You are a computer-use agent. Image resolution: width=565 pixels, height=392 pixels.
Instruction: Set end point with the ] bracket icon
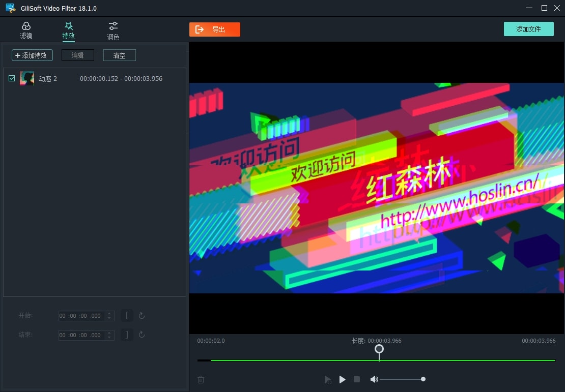point(127,335)
